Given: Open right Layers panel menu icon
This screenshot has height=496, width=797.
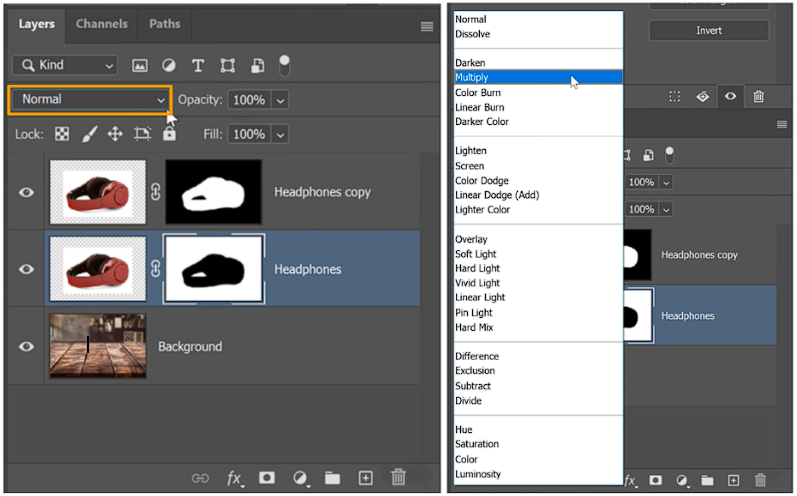Looking at the screenshot, I should 782,125.
